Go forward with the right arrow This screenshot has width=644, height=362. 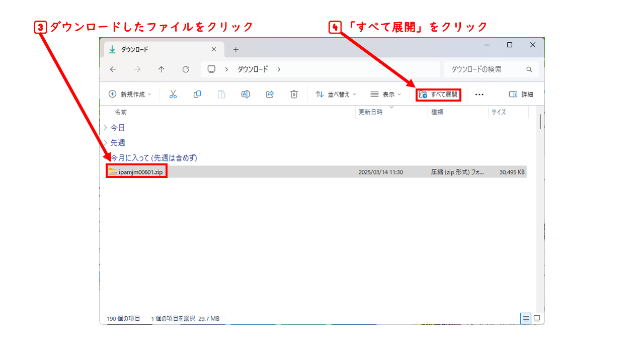pos(137,69)
